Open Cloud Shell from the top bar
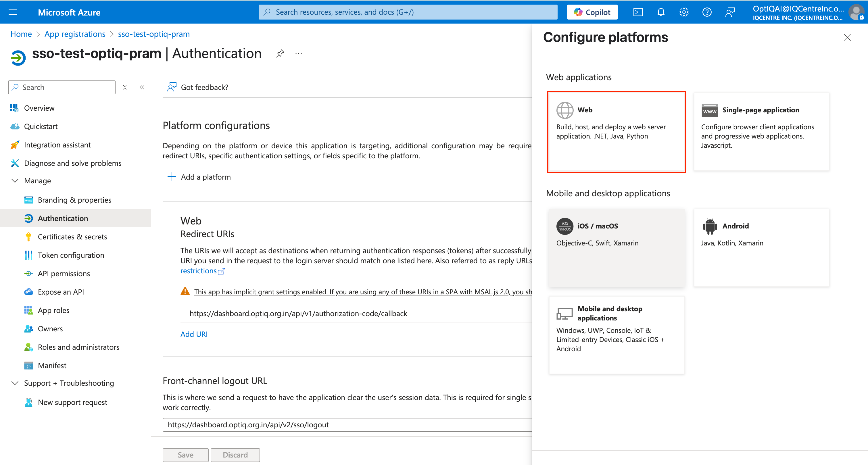 [x=638, y=12]
